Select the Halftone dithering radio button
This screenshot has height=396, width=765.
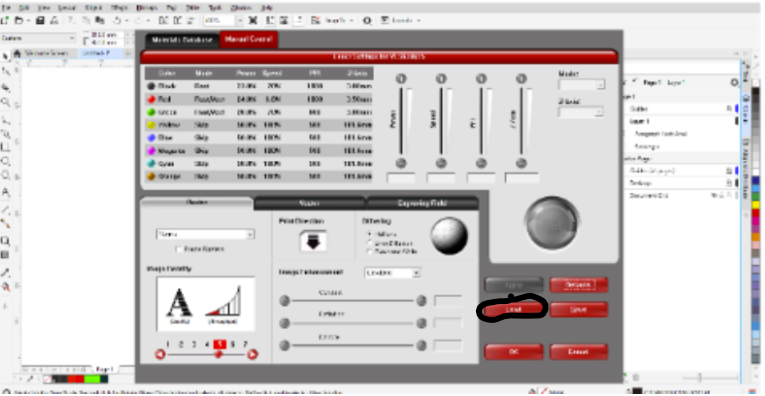point(370,234)
